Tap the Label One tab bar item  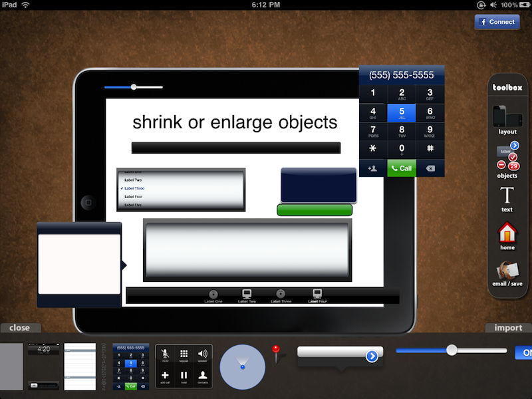tap(213, 296)
